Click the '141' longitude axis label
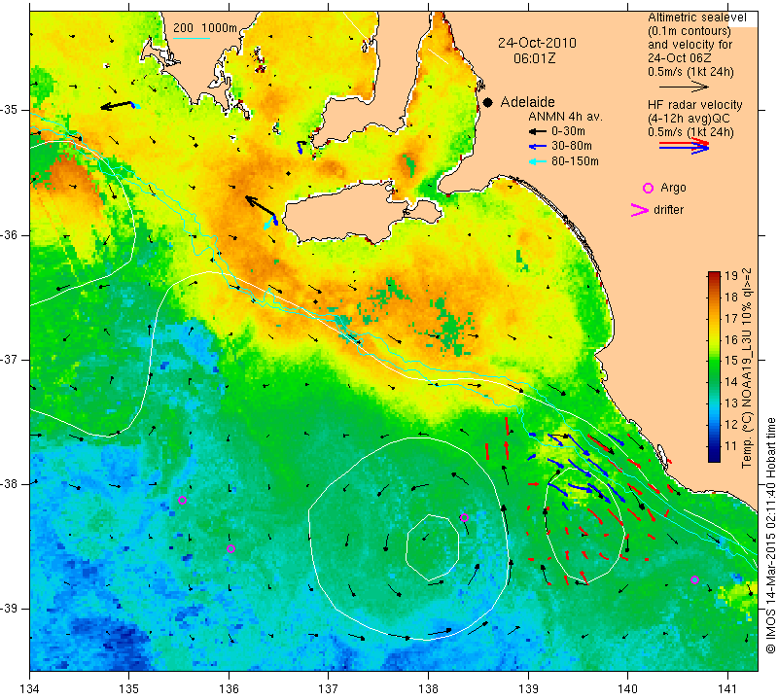Image resolution: width=778 pixels, height=700 pixels. [727, 688]
